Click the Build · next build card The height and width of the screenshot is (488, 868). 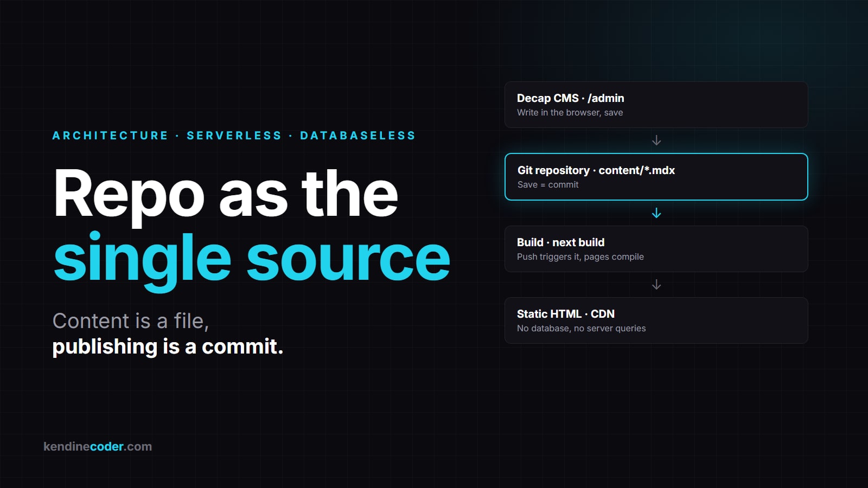pos(656,249)
